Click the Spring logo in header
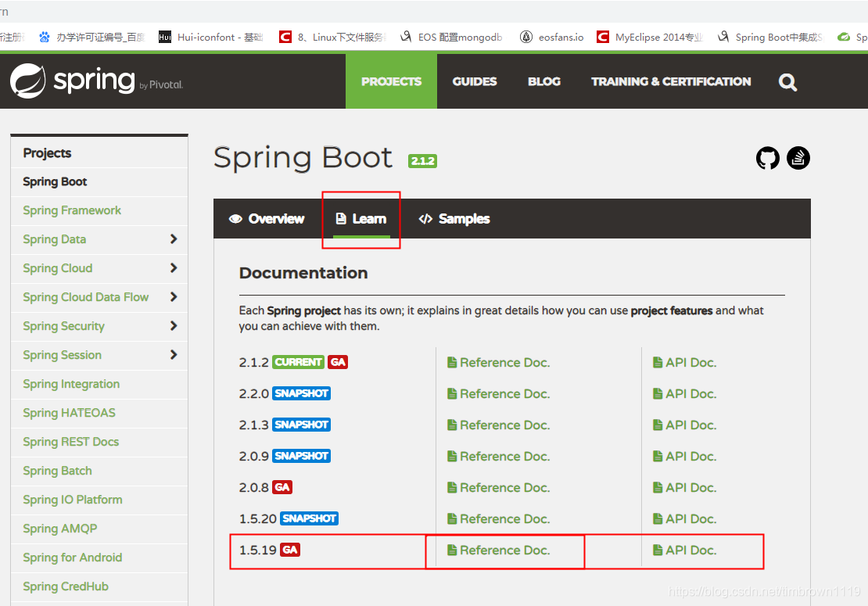The image size is (868, 606). 96,81
